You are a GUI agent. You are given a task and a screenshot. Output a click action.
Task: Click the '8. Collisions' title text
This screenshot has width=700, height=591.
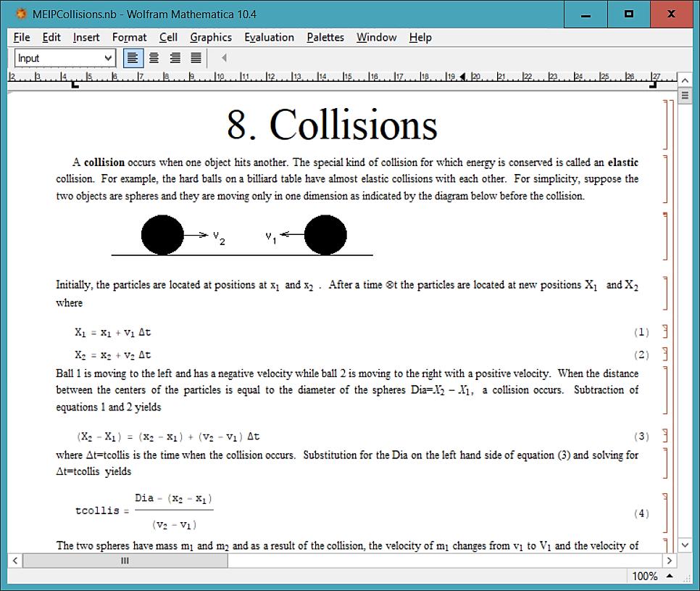332,125
